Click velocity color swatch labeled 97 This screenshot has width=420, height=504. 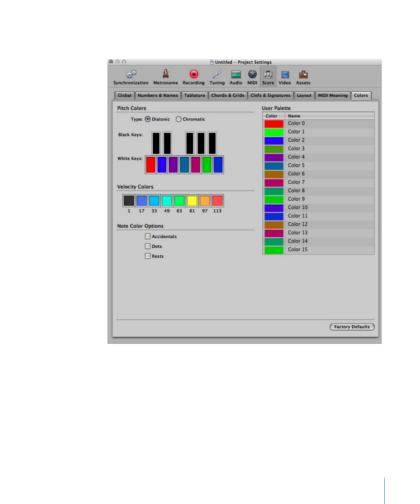[x=205, y=201]
